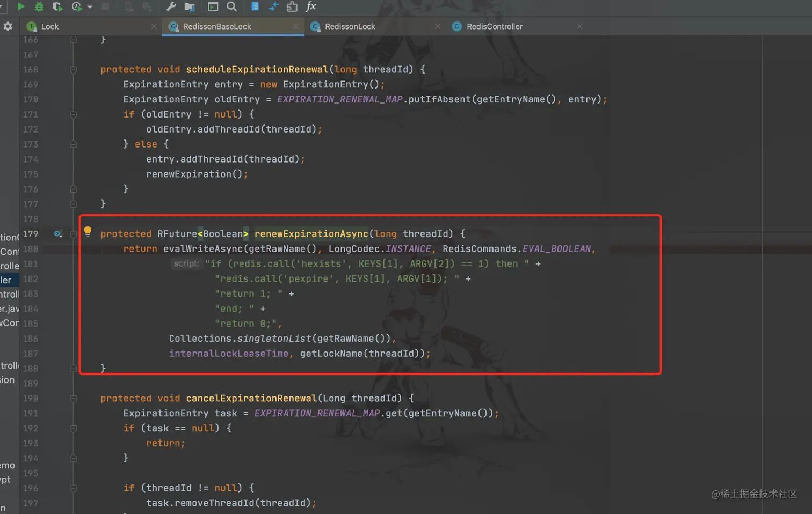Click the fold end marker at line 194
This screenshot has height=514, width=812.
(x=74, y=458)
